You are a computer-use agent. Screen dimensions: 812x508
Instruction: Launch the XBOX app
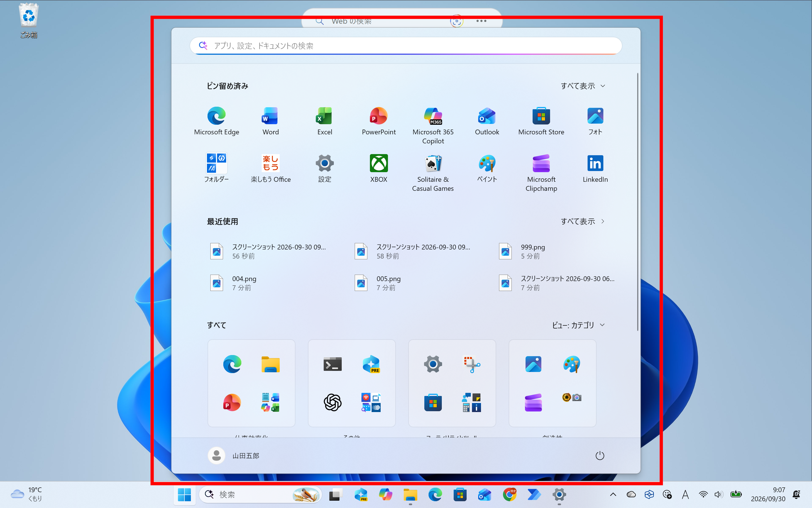point(378,168)
